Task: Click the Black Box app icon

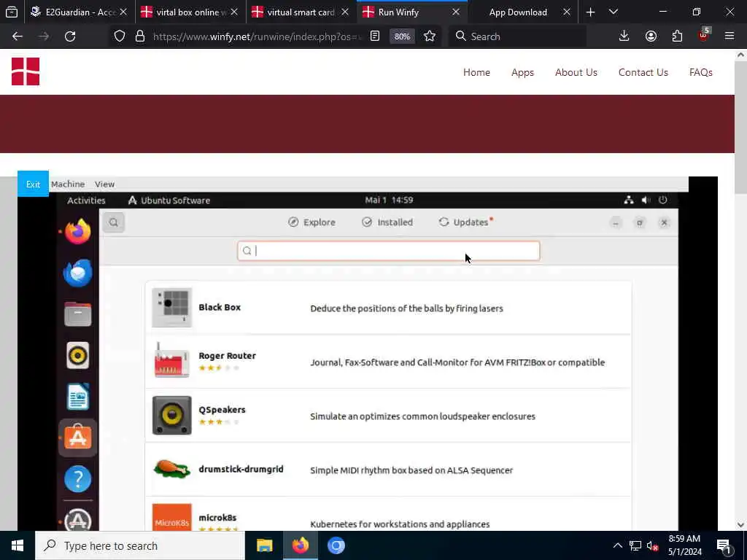Action: [x=171, y=308]
